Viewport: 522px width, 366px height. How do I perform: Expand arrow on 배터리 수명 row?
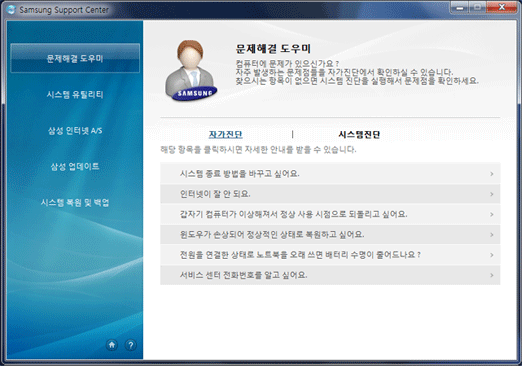coord(492,255)
